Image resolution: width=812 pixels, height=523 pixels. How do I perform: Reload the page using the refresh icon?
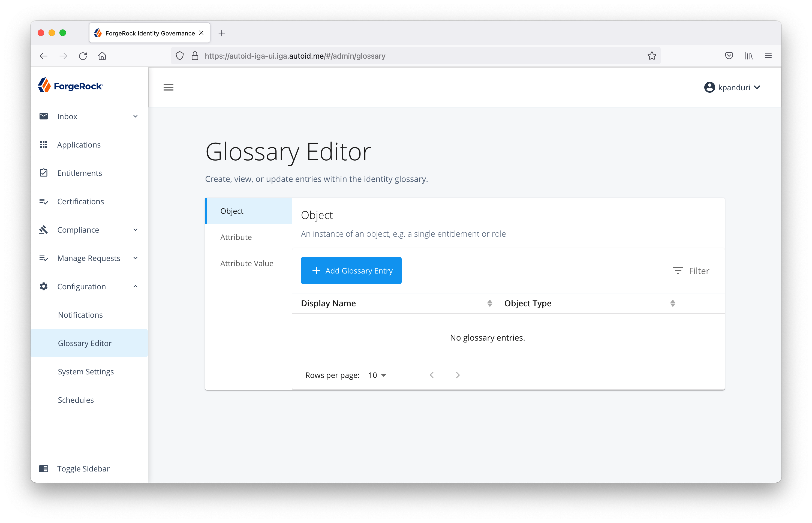(83, 56)
